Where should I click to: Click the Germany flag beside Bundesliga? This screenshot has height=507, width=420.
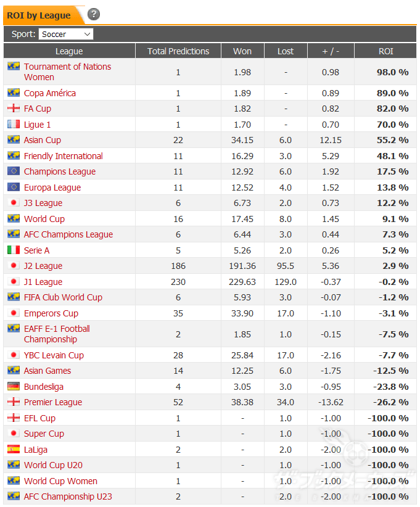click(x=14, y=386)
